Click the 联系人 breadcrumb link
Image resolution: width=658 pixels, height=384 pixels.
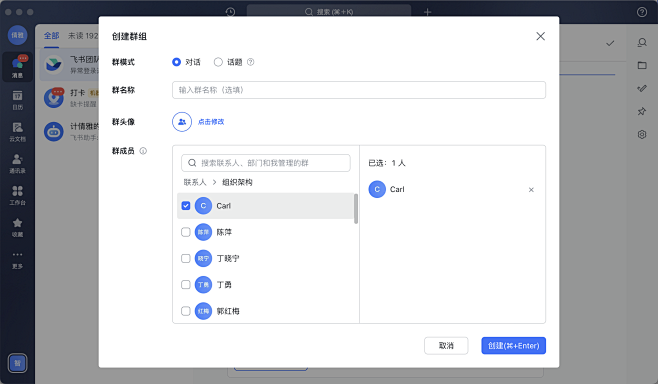pyautogui.click(x=195, y=182)
